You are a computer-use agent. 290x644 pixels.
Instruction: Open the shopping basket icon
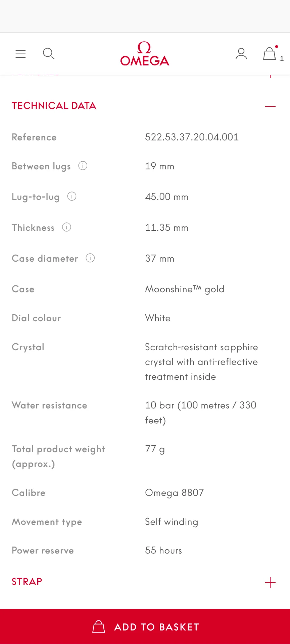[270, 54]
